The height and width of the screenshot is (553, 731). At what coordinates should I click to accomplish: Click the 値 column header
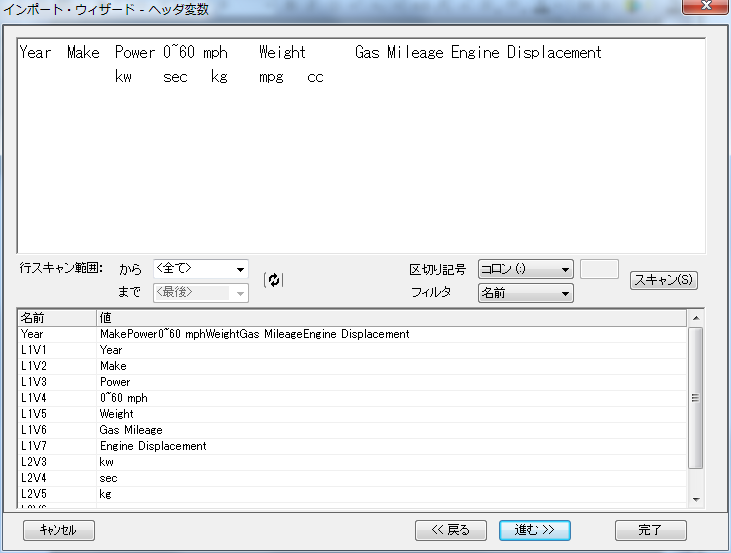point(392,318)
